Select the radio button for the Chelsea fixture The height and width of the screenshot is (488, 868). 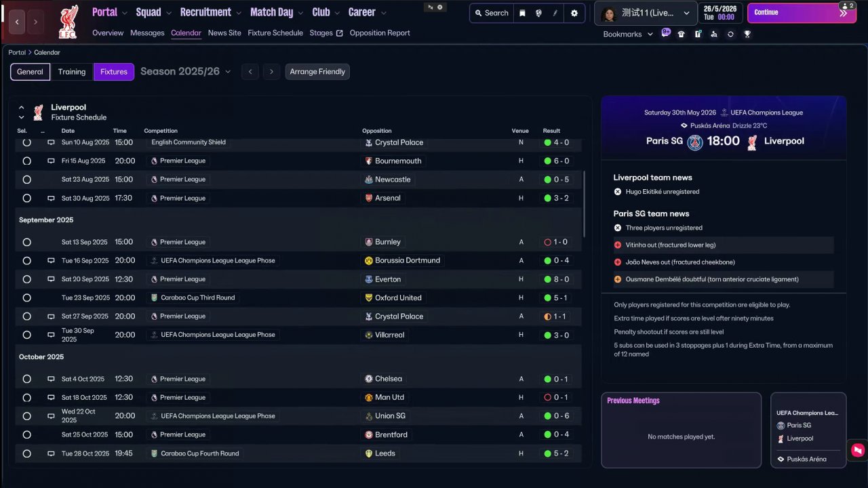coord(26,379)
